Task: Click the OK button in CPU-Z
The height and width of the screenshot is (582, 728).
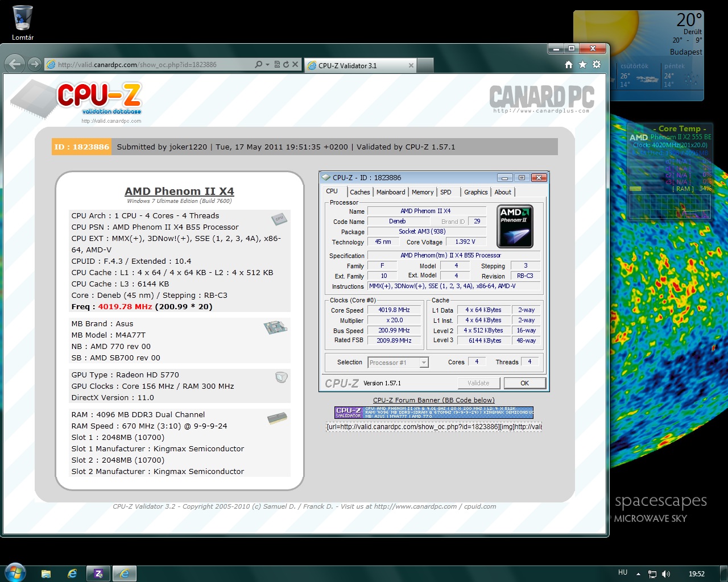Action: point(525,383)
